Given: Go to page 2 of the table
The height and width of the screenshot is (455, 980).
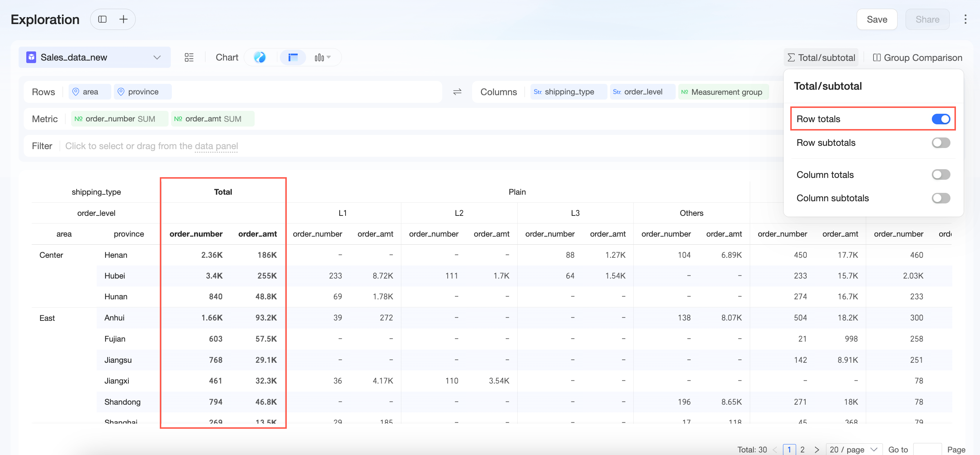Looking at the screenshot, I should (803, 450).
